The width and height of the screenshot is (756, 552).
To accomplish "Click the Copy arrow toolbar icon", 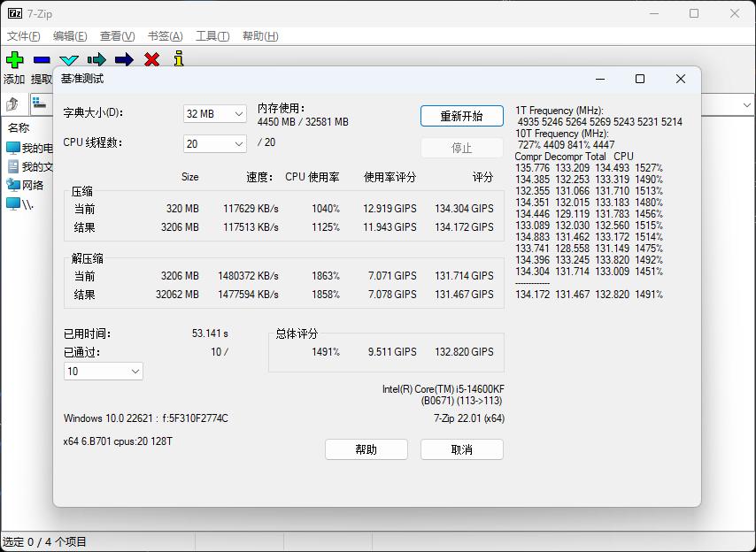I will tap(96, 60).
